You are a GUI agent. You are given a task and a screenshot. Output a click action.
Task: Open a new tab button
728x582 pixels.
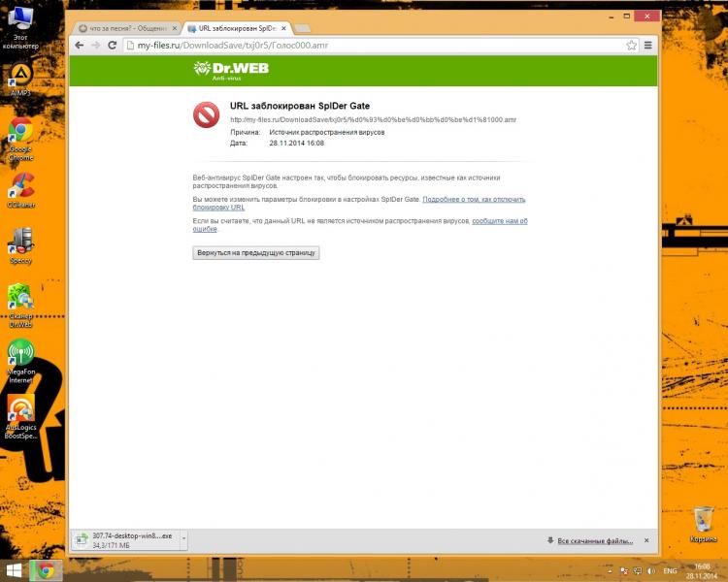click(303, 29)
